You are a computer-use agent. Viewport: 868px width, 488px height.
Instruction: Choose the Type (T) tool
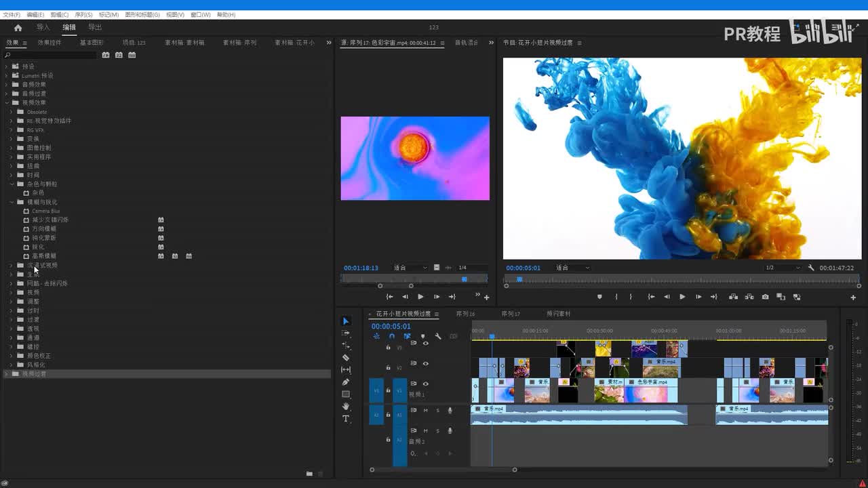click(x=346, y=419)
